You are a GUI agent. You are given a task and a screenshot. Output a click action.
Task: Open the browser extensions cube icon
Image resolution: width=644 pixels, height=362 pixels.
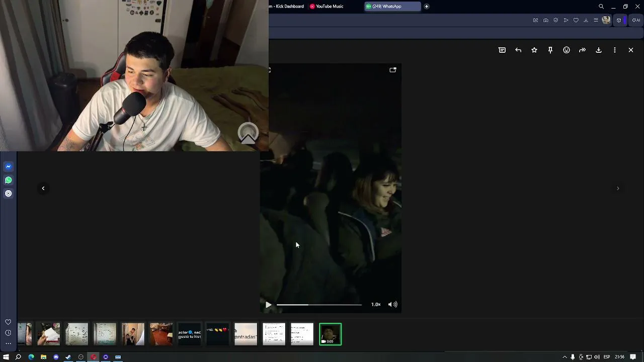619,20
